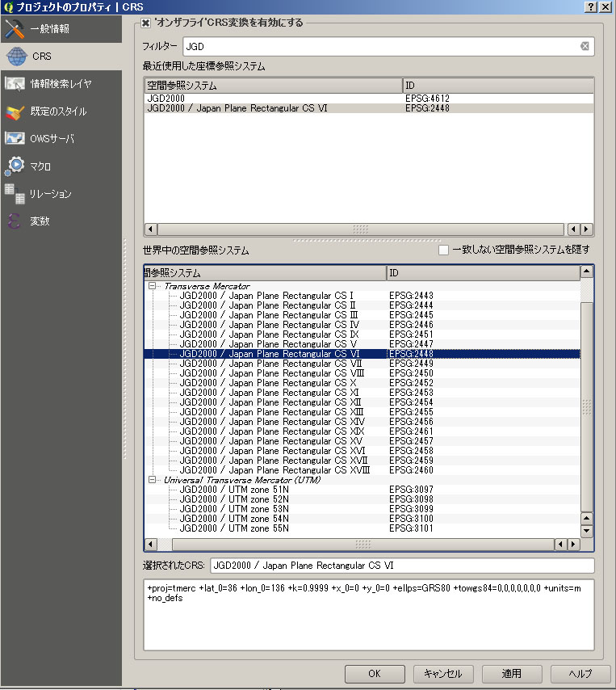The image size is (616, 690).
Task: Click left arrow of world CRS horizontal scrollbar
Action: [x=151, y=545]
